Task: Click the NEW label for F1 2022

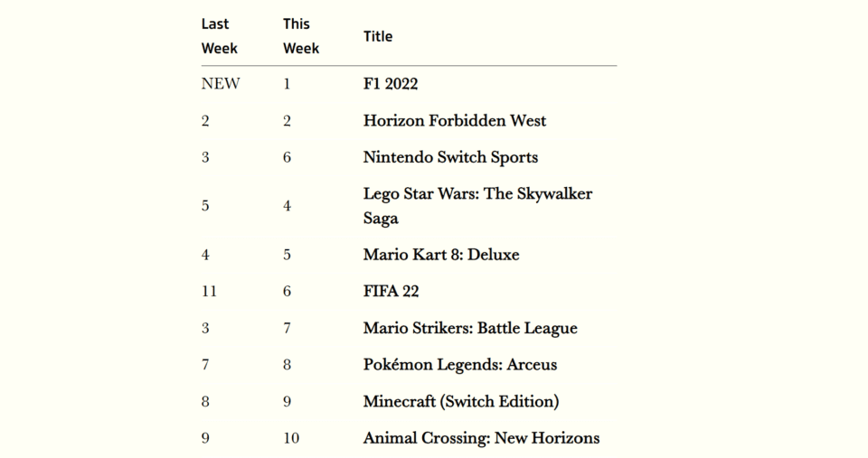Action: tap(221, 84)
